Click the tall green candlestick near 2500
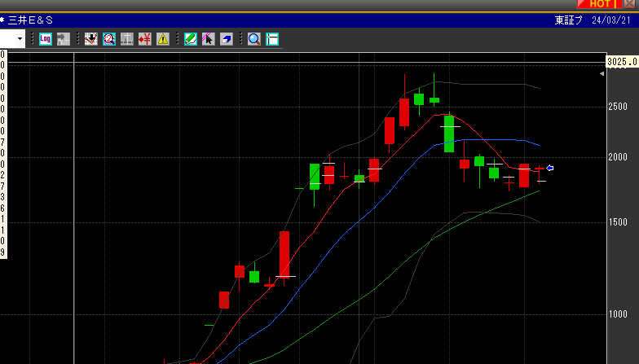Screen dimensions: 639x364 tap(448, 133)
